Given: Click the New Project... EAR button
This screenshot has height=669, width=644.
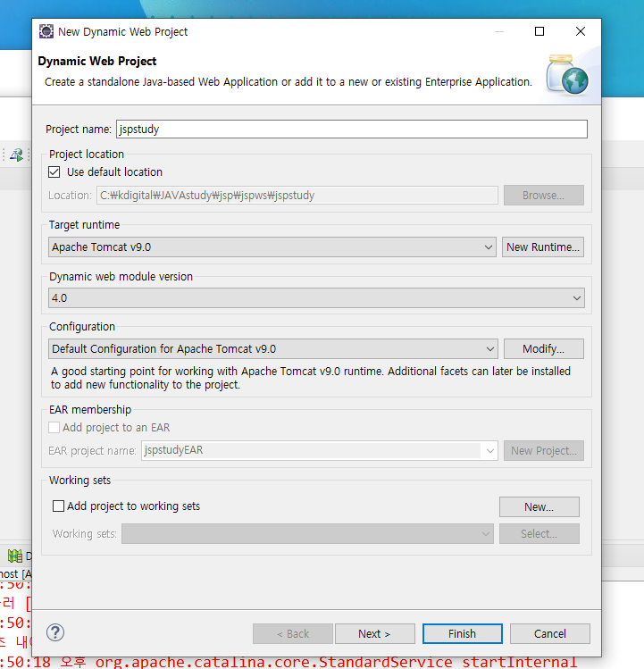Looking at the screenshot, I should [544, 450].
